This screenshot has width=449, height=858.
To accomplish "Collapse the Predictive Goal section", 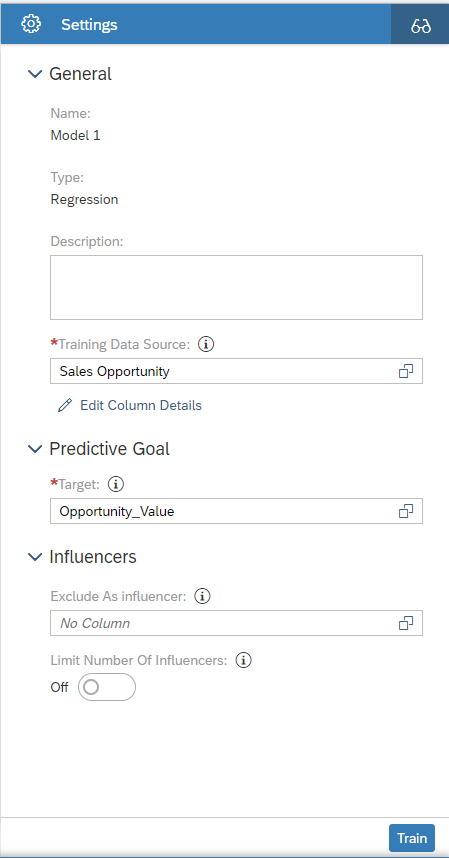I will [x=35, y=449].
